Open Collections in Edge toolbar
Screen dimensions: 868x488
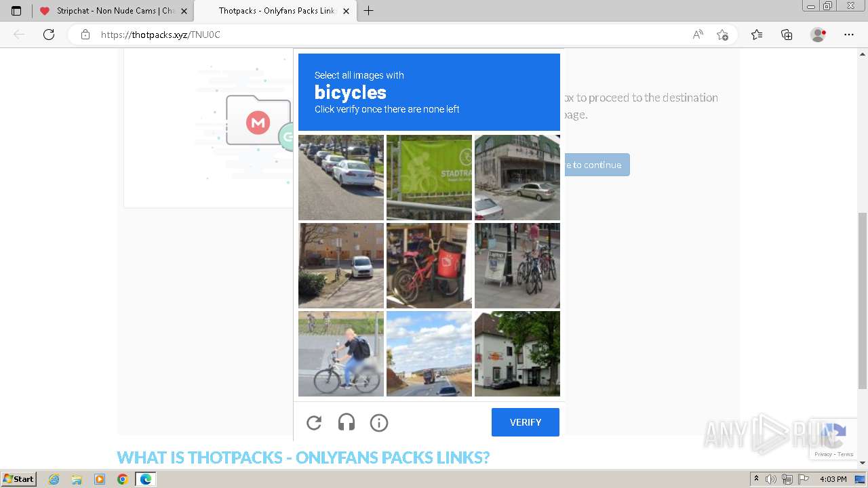click(787, 35)
